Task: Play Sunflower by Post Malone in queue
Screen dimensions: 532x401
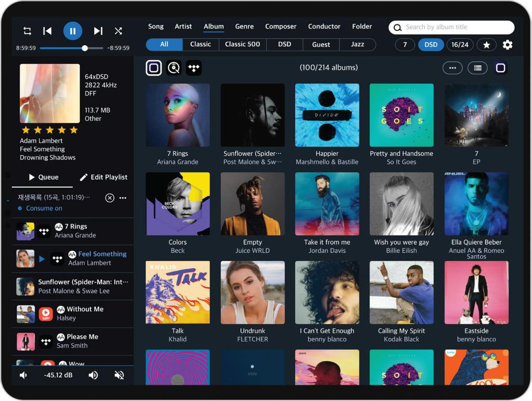Action: pyautogui.click(x=73, y=286)
